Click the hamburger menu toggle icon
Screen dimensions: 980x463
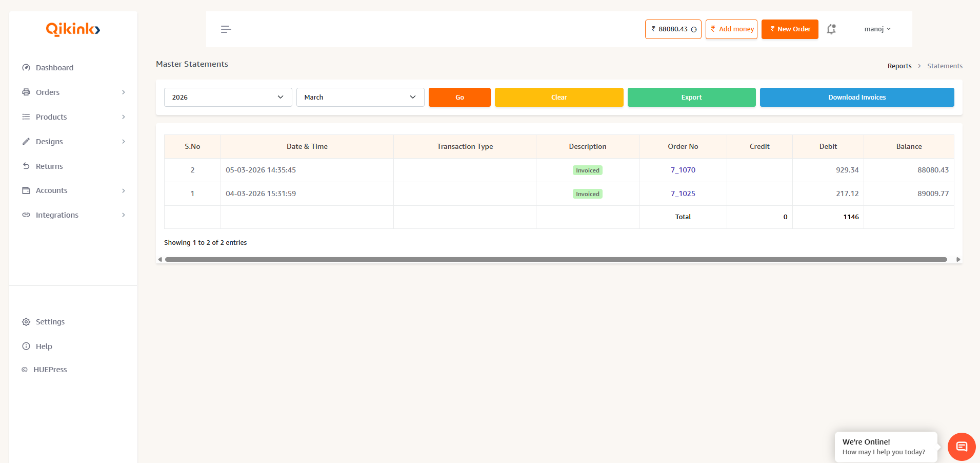(226, 29)
